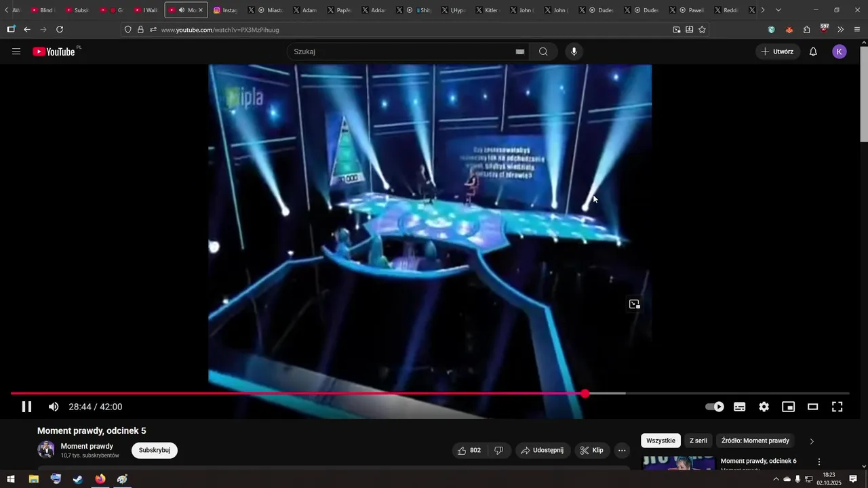Click the Klip clip button
This screenshot has width=868, height=488.
pos(592,450)
